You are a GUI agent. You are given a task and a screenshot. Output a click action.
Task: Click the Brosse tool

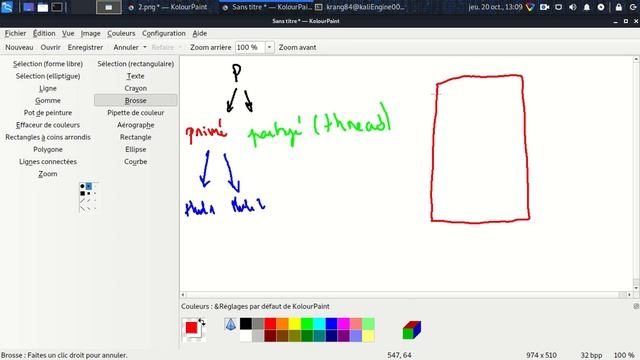point(136,100)
